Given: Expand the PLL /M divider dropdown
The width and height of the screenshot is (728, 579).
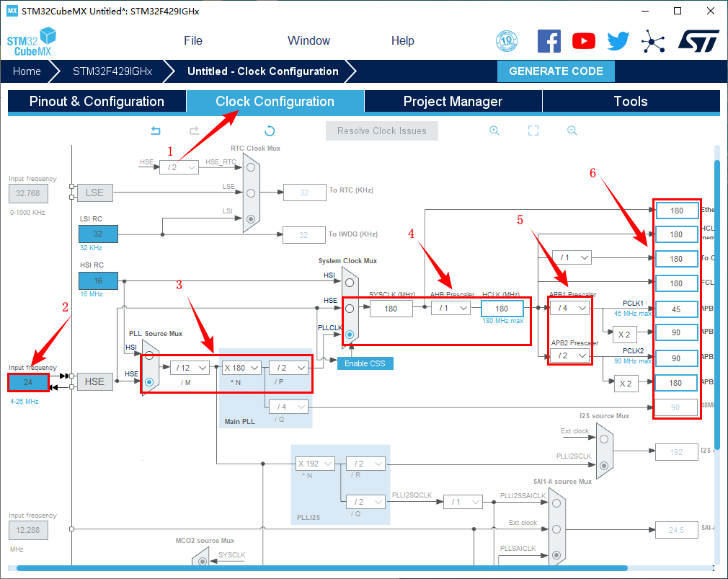Looking at the screenshot, I should [x=190, y=368].
